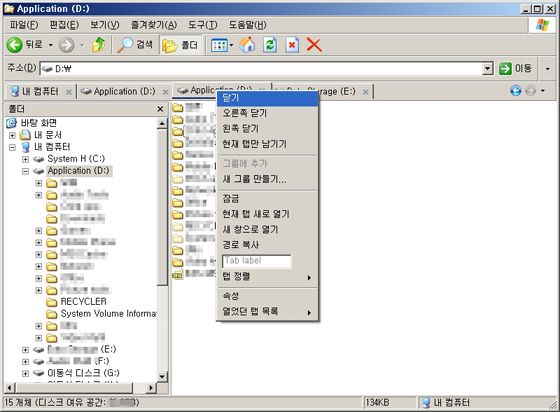The image size is (560, 412).
Task: Open the 즐겨찾기(A) menu
Action: pyautogui.click(x=154, y=25)
